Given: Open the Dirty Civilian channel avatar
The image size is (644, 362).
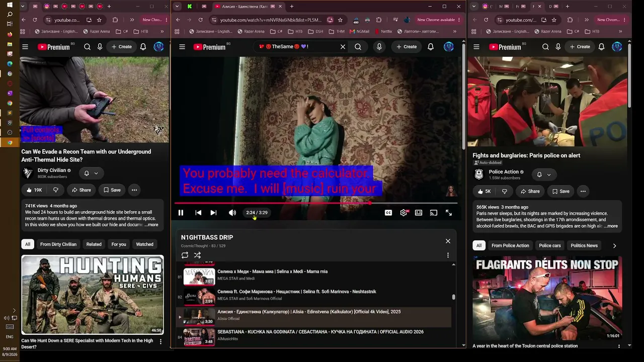Looking at the screenshot, I should [28, 173].
